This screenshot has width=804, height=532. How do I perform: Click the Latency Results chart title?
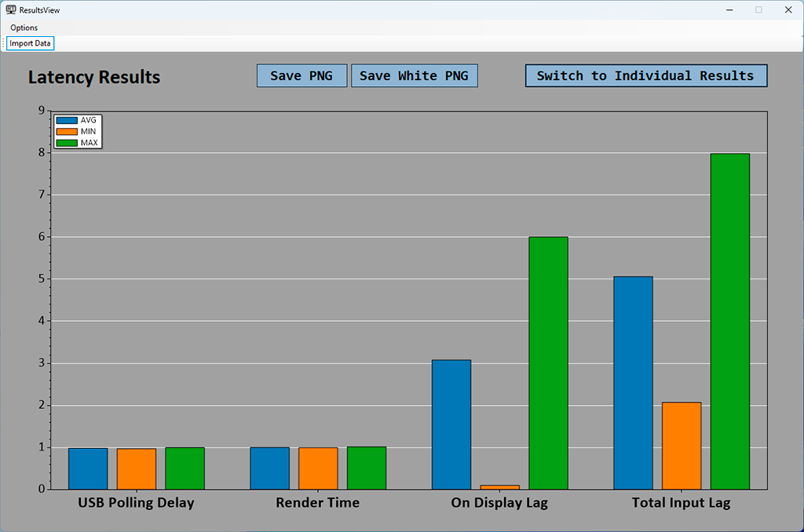94,78
